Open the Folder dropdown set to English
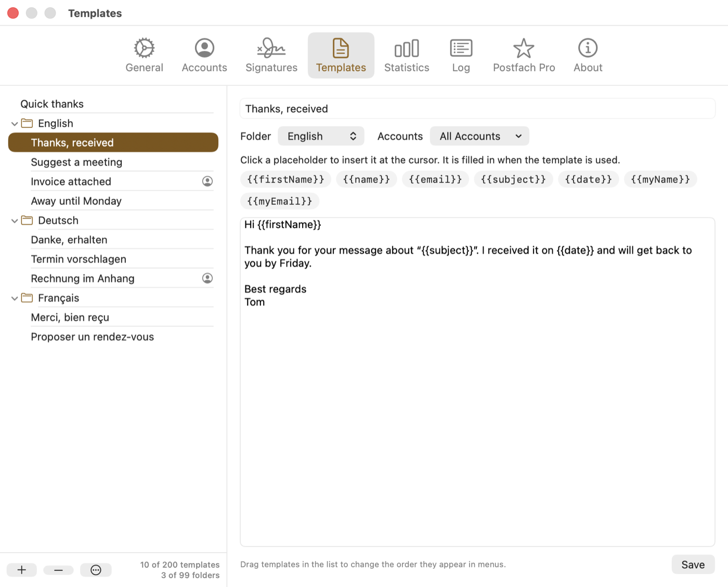 (321, 136)
